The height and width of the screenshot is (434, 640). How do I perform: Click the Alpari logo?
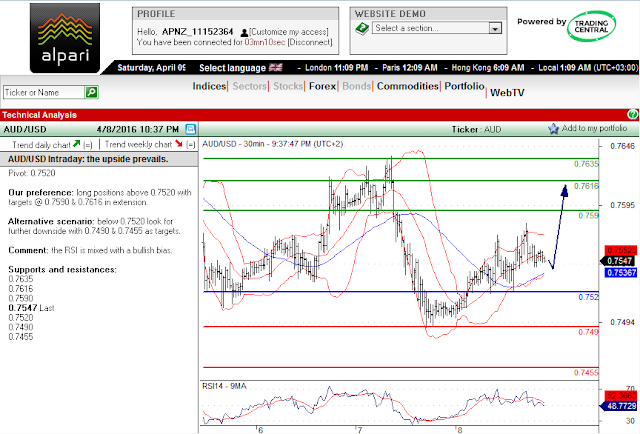tap(65, 38)
